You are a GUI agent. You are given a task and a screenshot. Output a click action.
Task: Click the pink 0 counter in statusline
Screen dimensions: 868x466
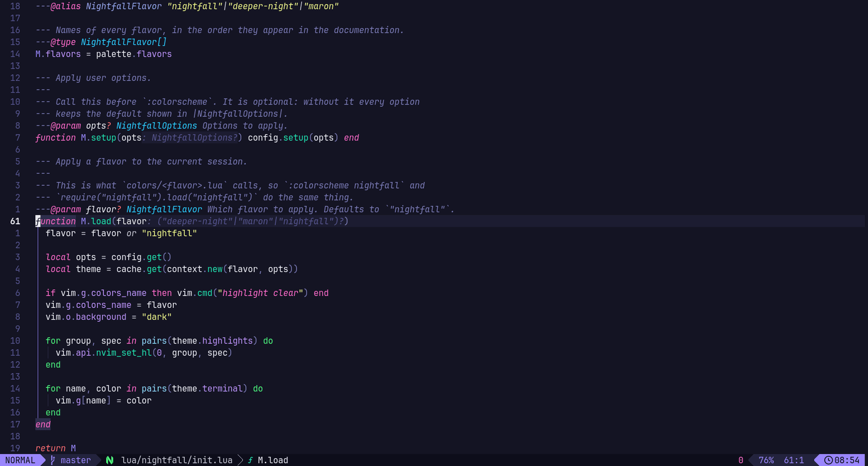coord(741,460)
